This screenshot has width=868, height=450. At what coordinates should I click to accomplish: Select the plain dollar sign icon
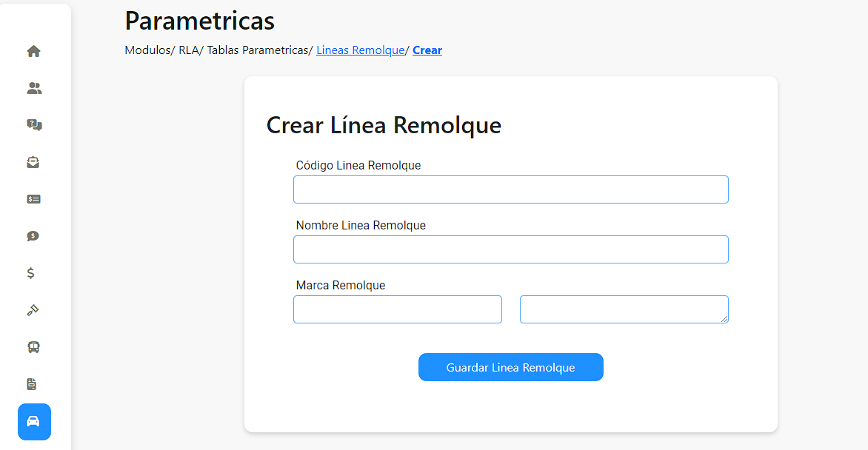[x=30, y=273]
